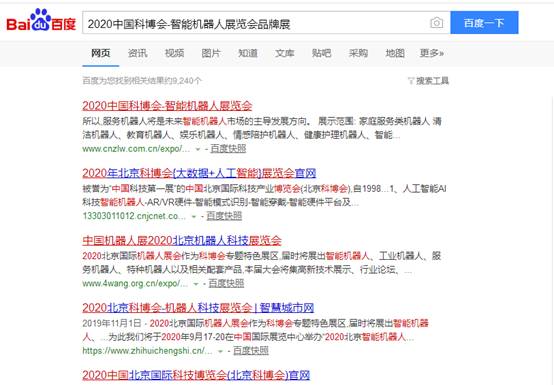Screen dimensions: 554x385
Task: Expand dropdown arrow beside zhihuichengshi URL
Action: 220,351
